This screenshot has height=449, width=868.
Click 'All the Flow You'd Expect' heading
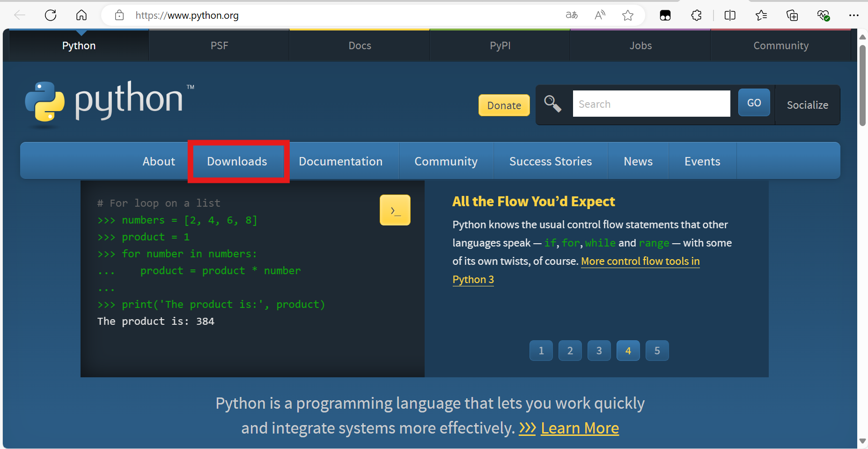coord(534,202)
